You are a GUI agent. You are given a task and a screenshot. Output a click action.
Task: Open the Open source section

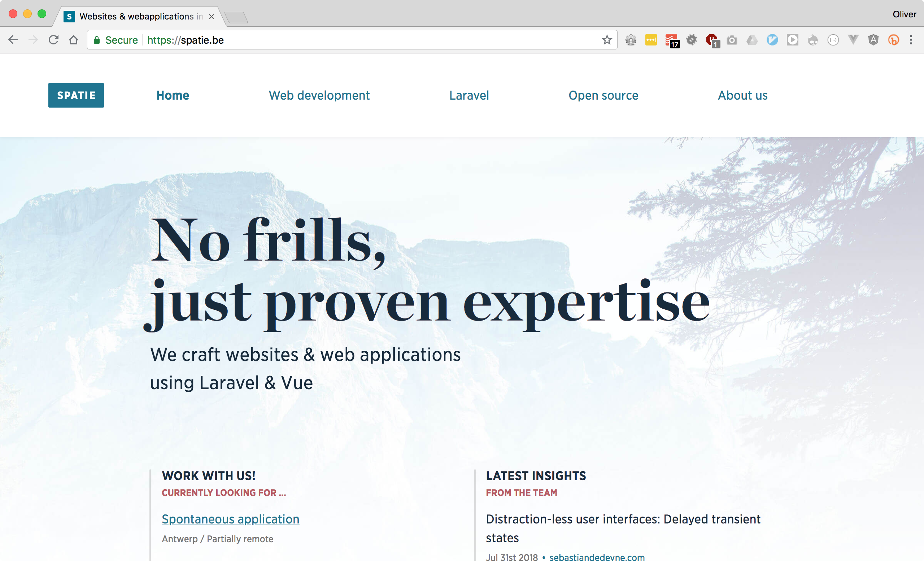coord(603,95)
